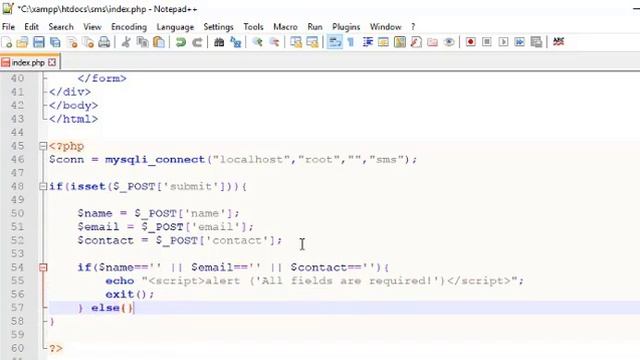Click the else keyword on line 57
The width and height of the screenshot is (640, 360).
click(x=106, y=308)
